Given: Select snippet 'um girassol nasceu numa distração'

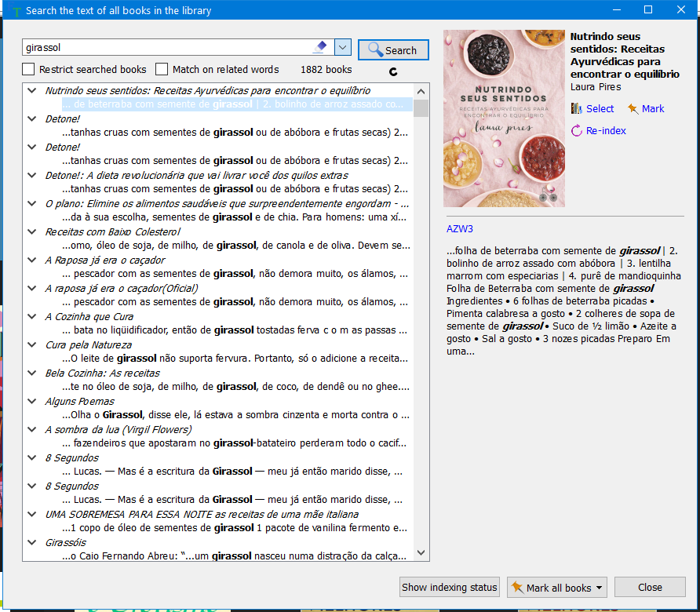Looking at the screenshot, I should tap(235, 556).
